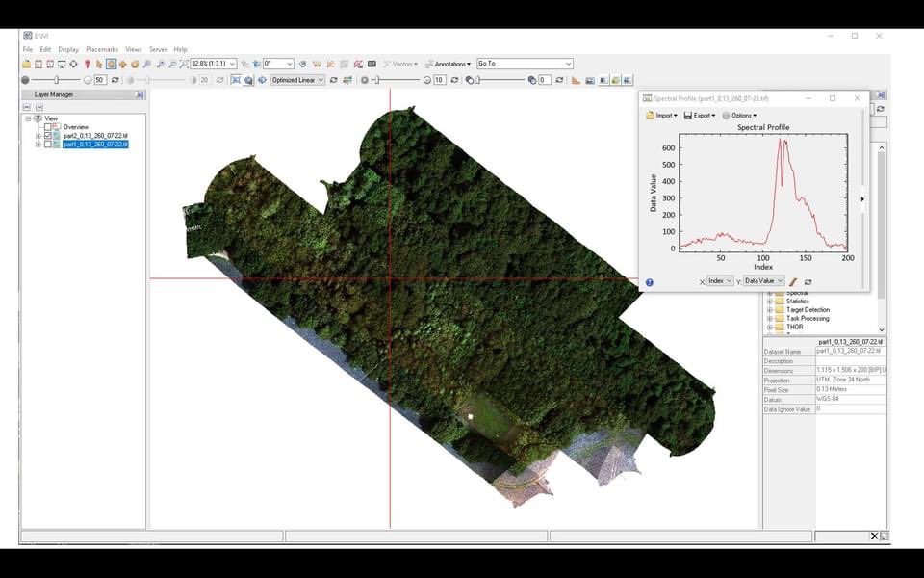Uncheck the part2_0.13_260_07-22.tif layer checkbox
924x578 pixels.
[48, 136]
